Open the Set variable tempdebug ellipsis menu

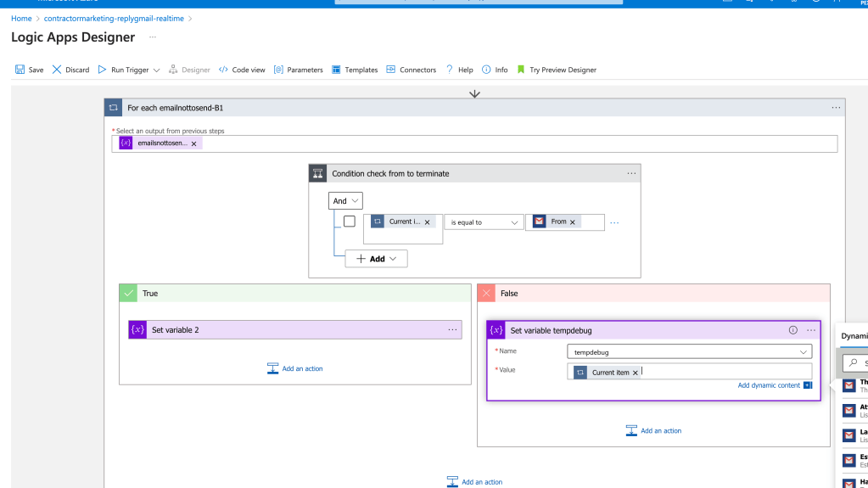811,330
